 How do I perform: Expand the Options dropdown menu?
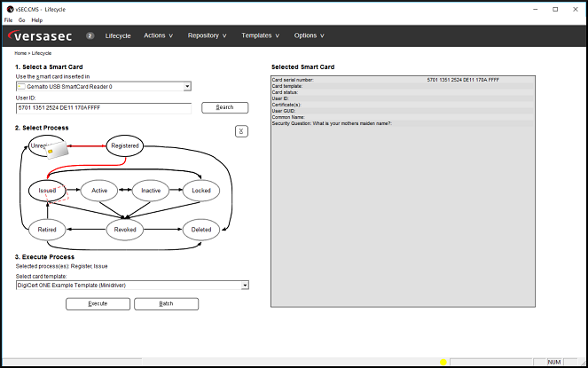[309, 35]
